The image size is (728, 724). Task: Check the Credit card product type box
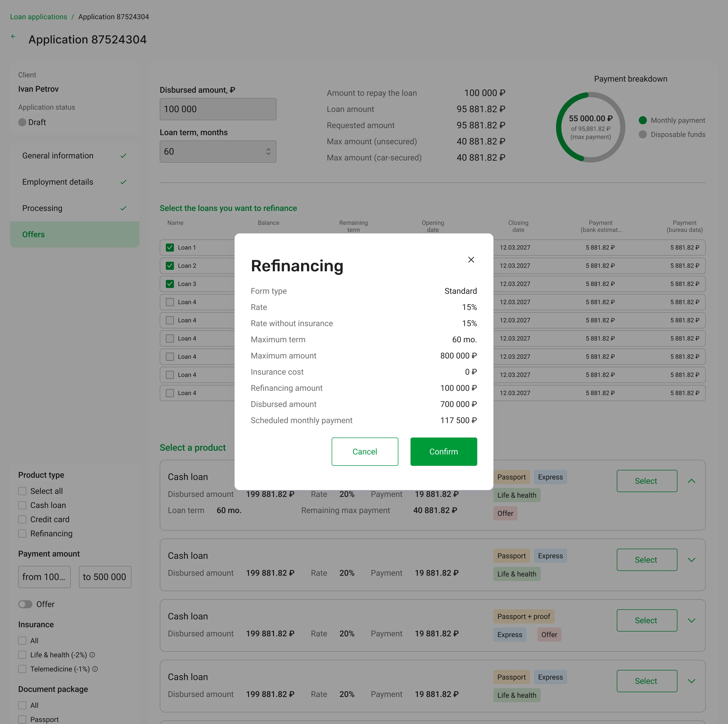[22, 520]
